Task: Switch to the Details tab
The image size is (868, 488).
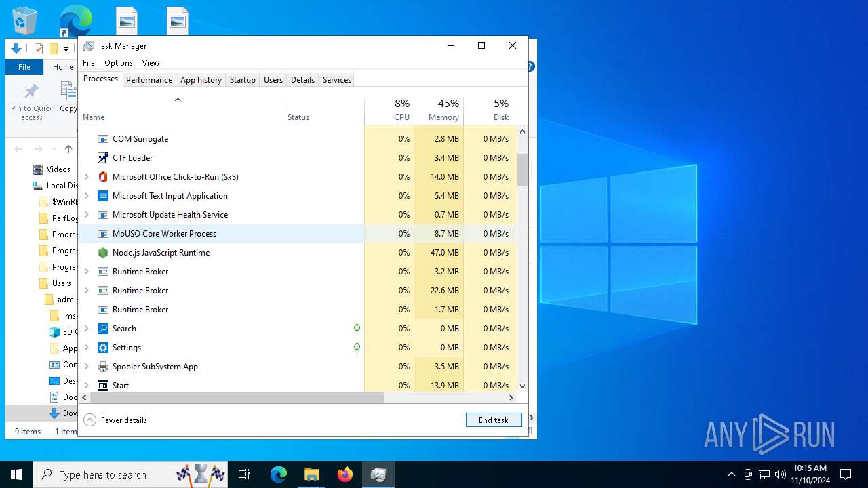Action: coord(302,80)
